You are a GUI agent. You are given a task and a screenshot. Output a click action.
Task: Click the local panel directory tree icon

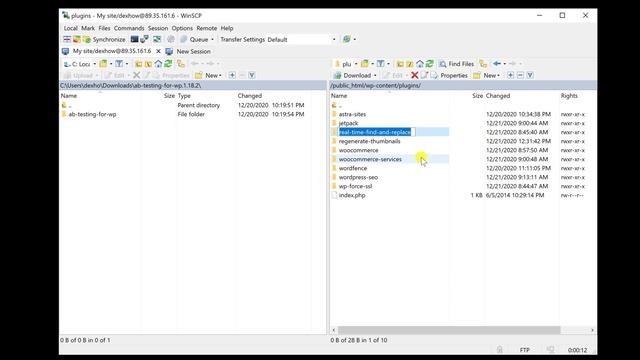pos(180,64)
